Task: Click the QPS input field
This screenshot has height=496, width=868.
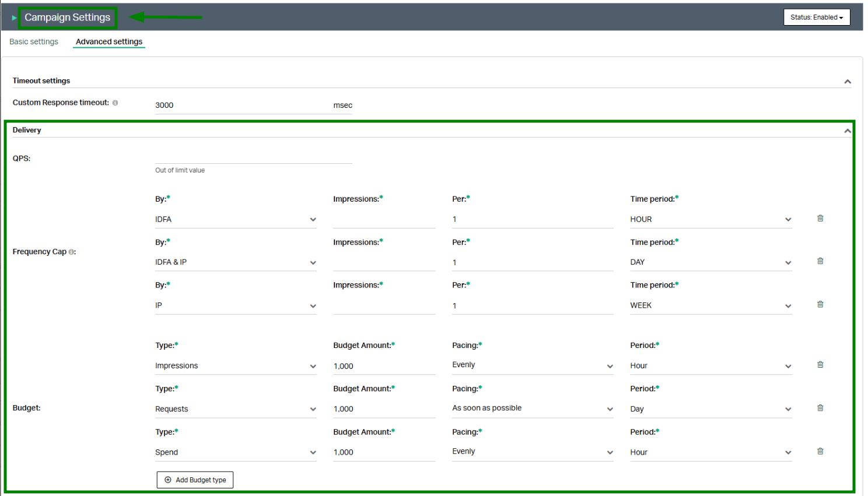Action: (253, 157)
